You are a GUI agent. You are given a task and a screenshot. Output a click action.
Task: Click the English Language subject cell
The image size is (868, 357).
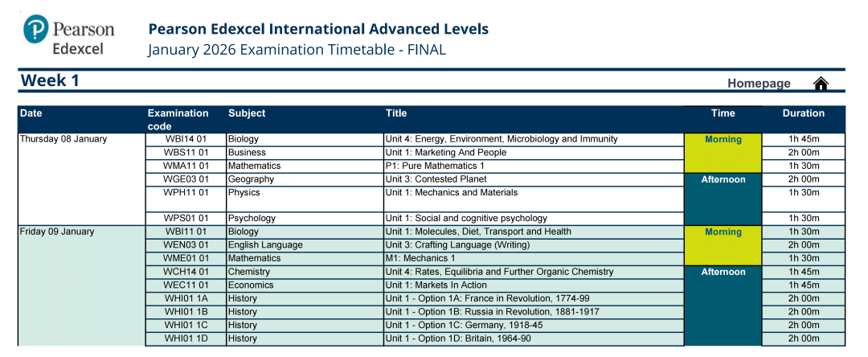coord(265,245)
